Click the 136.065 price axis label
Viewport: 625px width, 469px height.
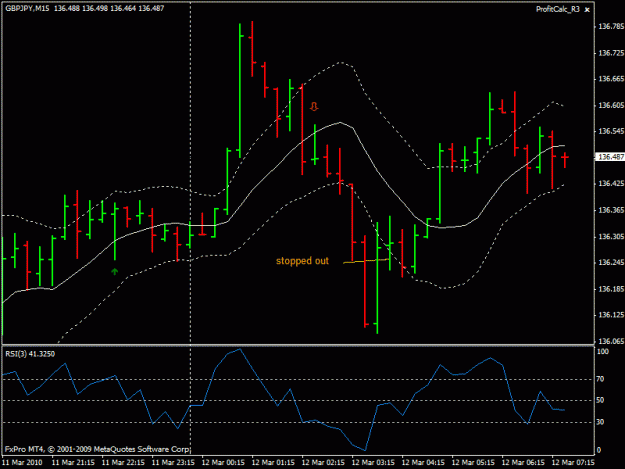coord(611,341)
